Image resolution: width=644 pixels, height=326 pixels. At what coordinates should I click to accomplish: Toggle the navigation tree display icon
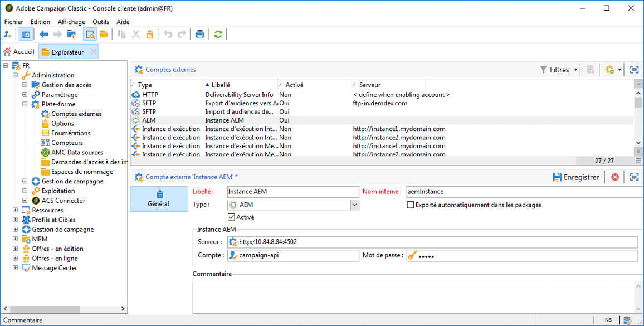pos(26,35)
